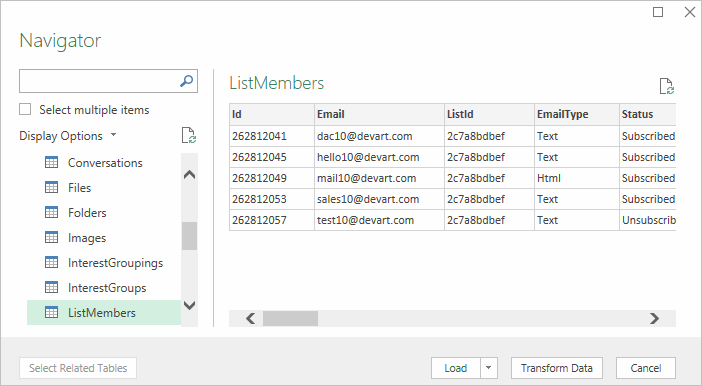Click the Transform Data button

tap(556, 368)
